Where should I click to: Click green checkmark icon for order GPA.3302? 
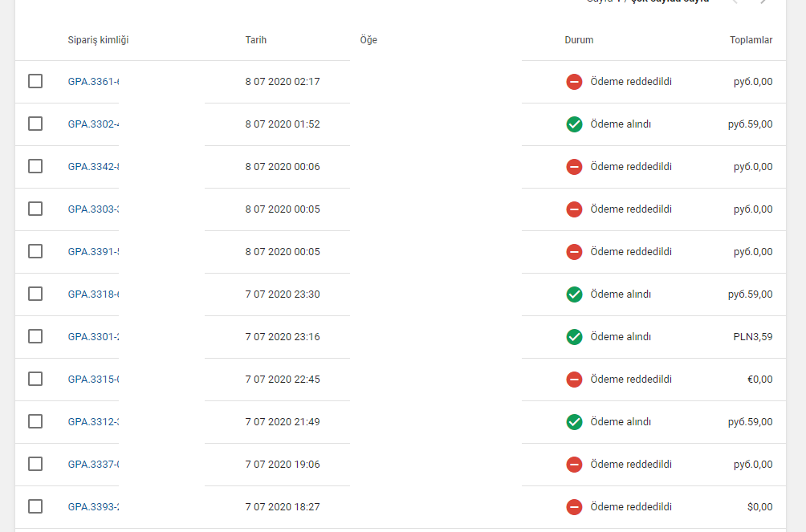(574, 124)
